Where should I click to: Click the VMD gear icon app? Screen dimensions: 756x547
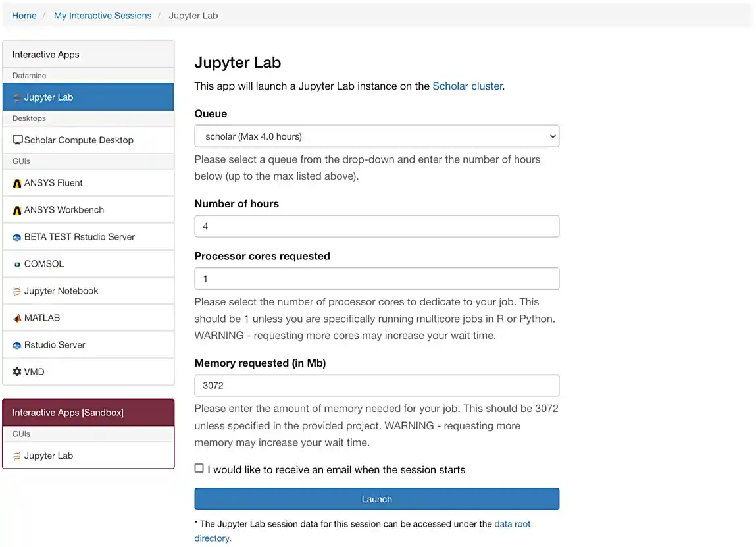33,371
